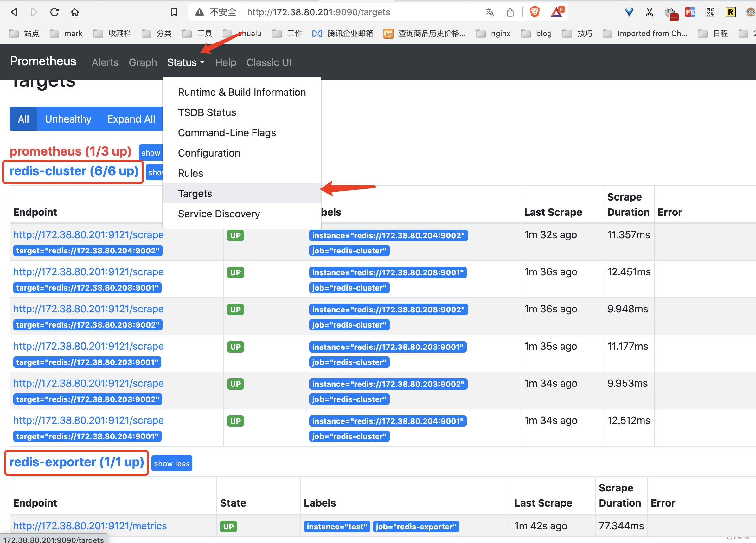Select the All targets filter
The height and width of the screenshot is (543, 756).
(x=23, y=119)
